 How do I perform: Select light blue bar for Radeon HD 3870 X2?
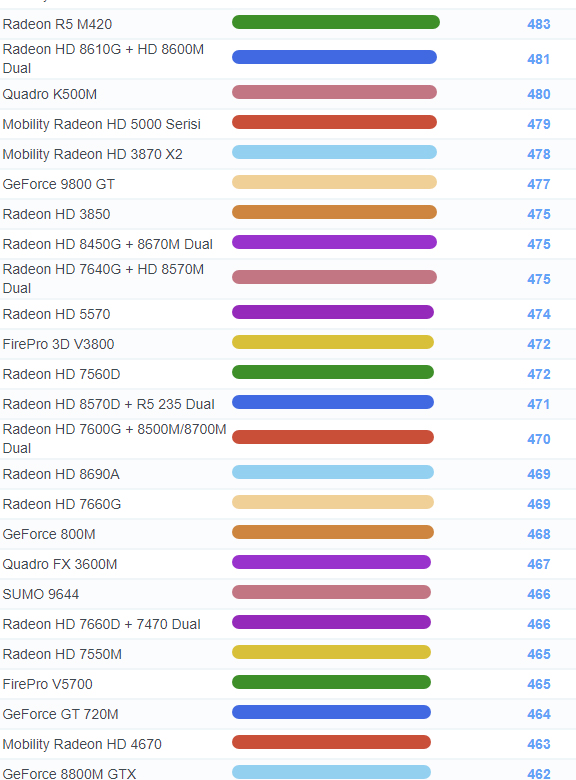click(334, 152)
